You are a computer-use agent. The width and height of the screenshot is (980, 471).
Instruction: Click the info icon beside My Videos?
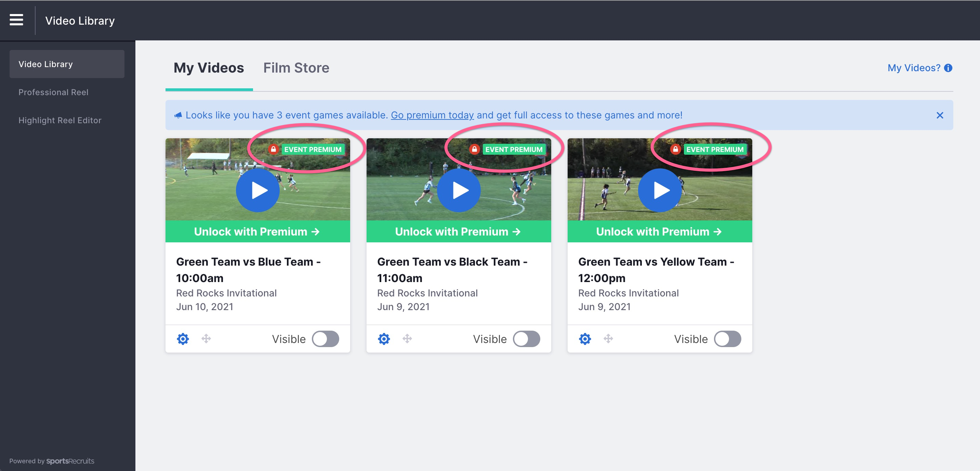coord(949,68)
